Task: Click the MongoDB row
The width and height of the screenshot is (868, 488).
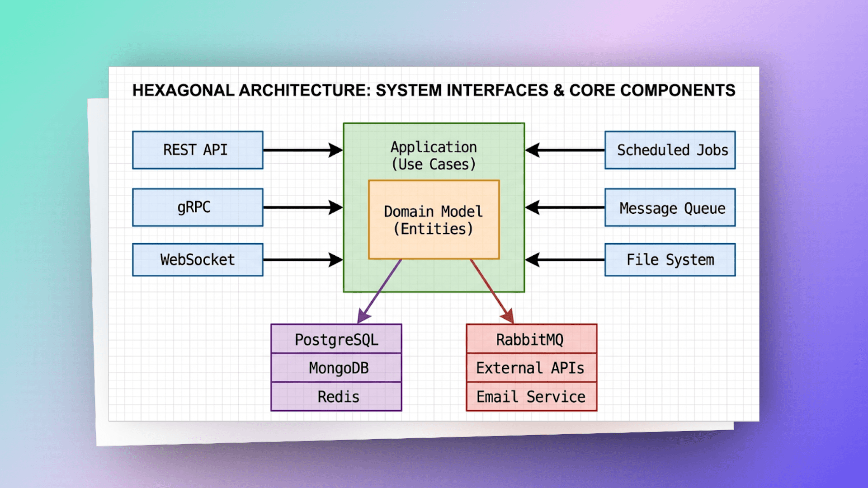Action: (336, 368)
